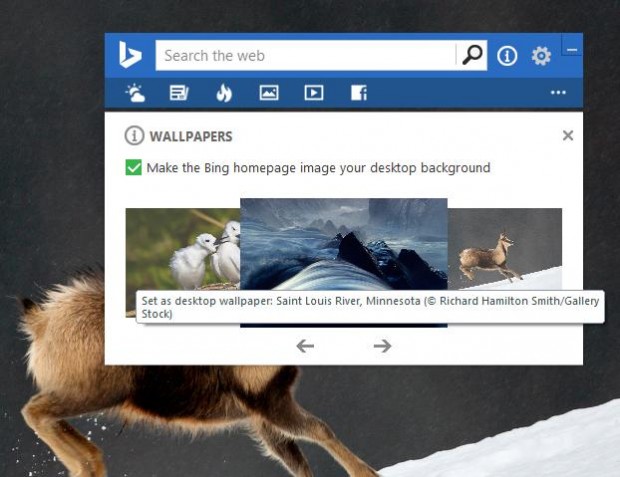Open the Facebook icon
Image resolution: width=620 pixels, height=477 pixels.
359,93
